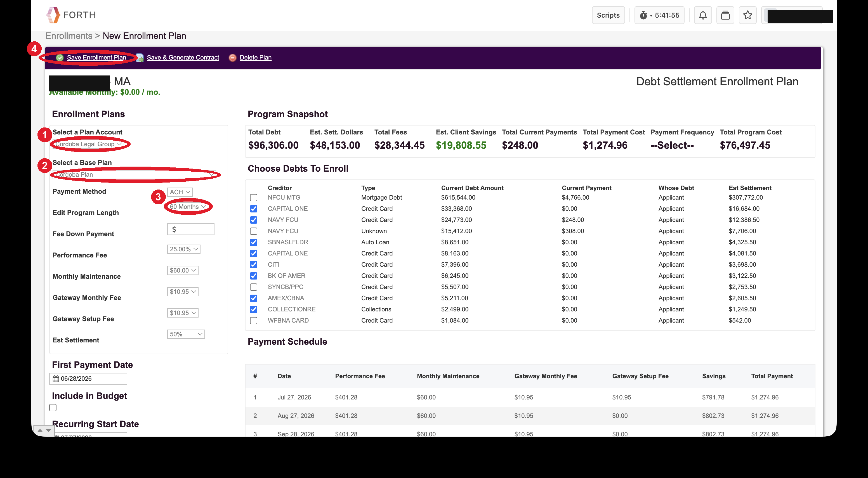The image size is (868, 478).
Task: Click the Savings schedule column header
Action: [714, 376]
